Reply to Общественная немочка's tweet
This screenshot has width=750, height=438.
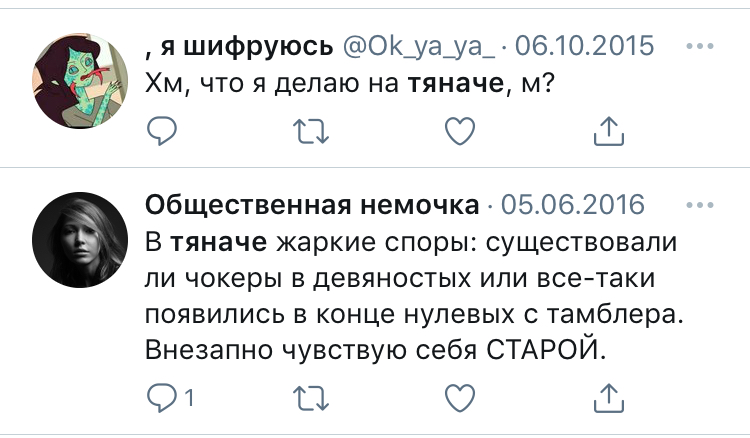[x=162, y=397]
